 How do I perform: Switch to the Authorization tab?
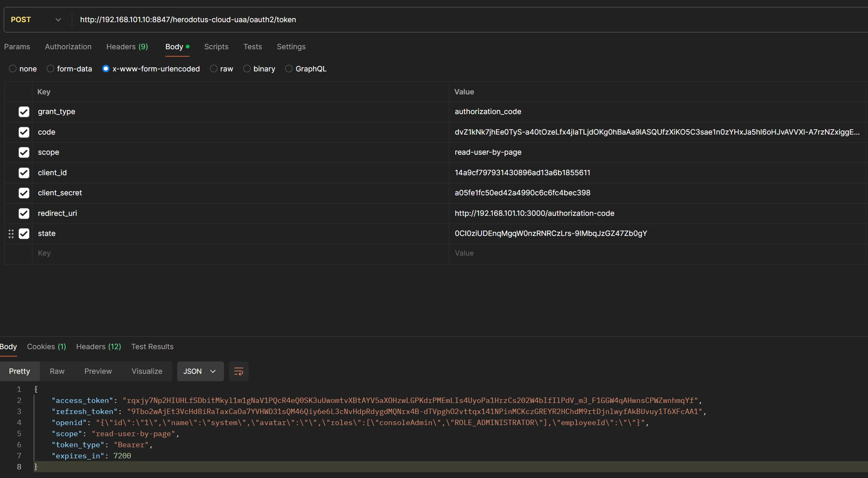pos(68,47)
